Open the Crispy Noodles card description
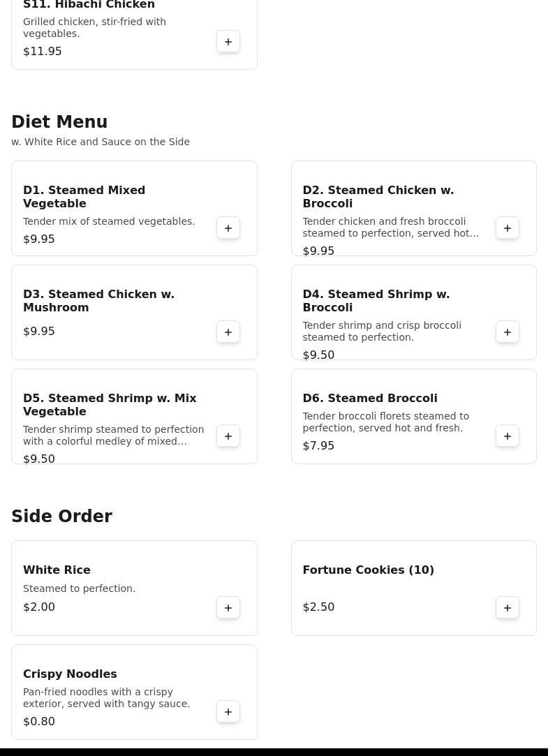This screenshot has height=756, width=548. (x=106, y=698)
